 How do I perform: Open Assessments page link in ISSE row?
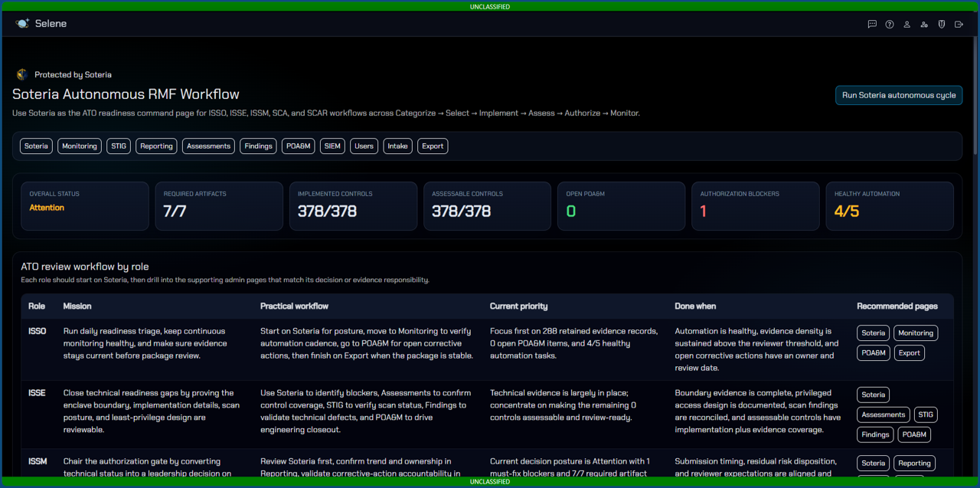(883, 414)
